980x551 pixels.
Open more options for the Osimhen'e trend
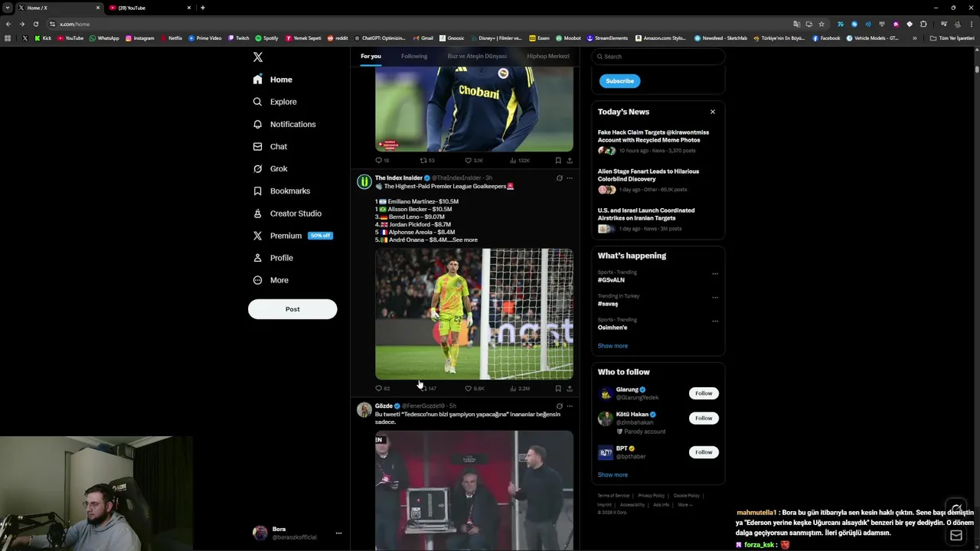pyautogui.click(x=715, y=321)
